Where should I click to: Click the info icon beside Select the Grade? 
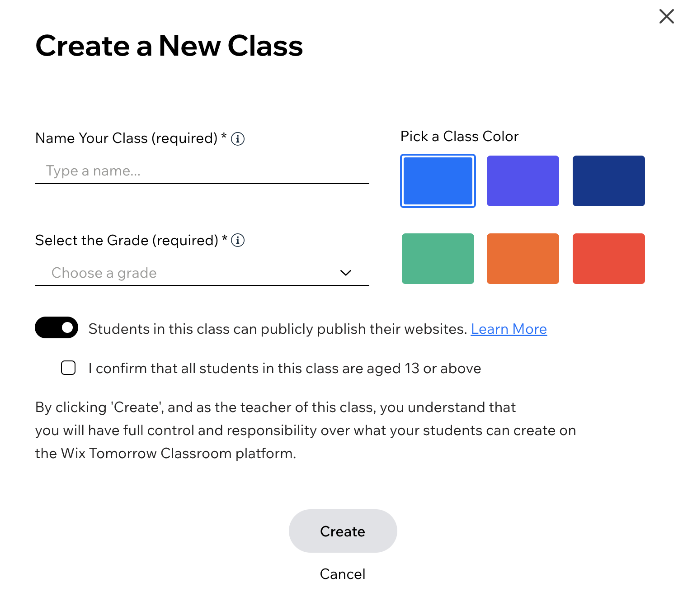(238, 240)
